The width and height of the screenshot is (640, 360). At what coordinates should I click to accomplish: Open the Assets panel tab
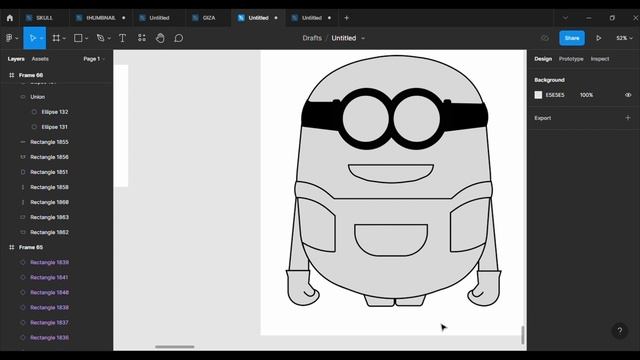pos(40,59)
